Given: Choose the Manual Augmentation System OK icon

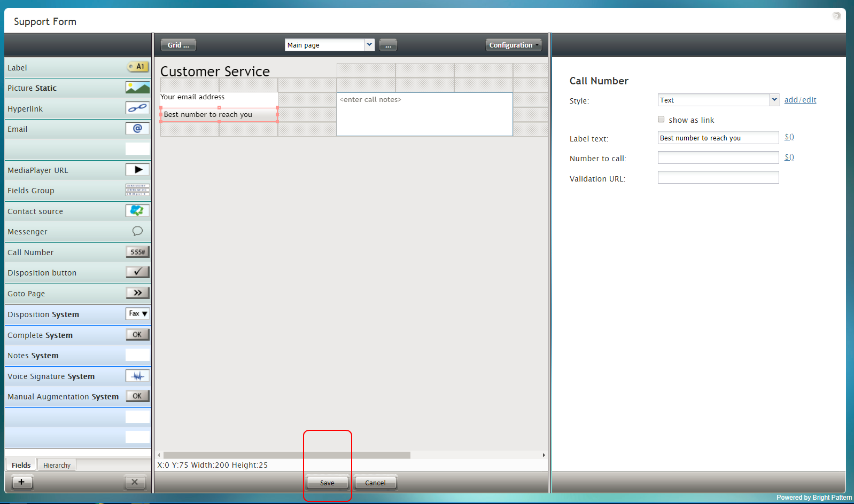Looking at the screenshot, I should point(137,396).
